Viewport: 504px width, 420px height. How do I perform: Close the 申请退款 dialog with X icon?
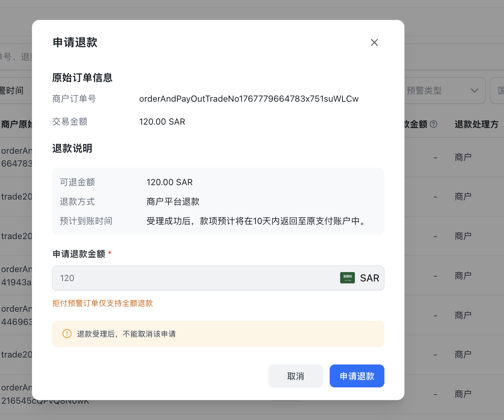[374, 42]
